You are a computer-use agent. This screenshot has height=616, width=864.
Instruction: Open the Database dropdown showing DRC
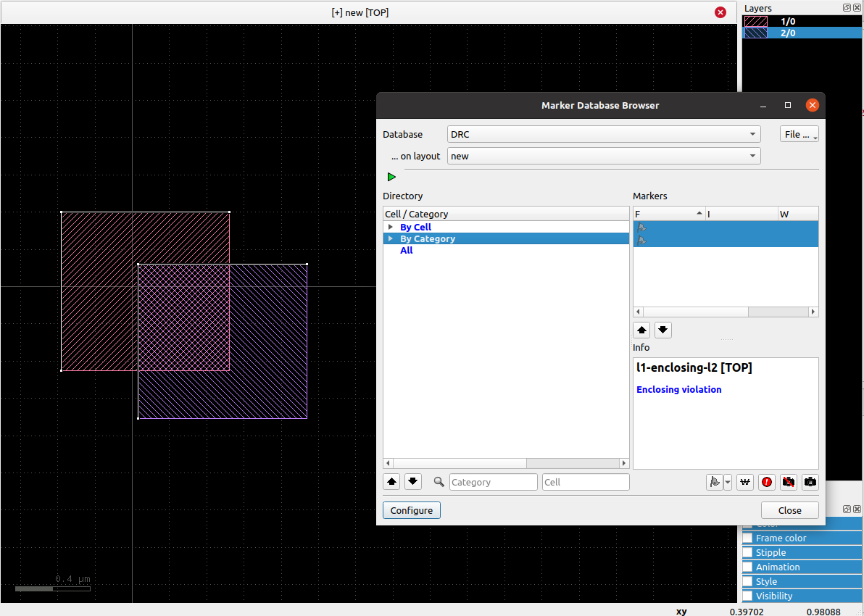[x=603, y=134]
